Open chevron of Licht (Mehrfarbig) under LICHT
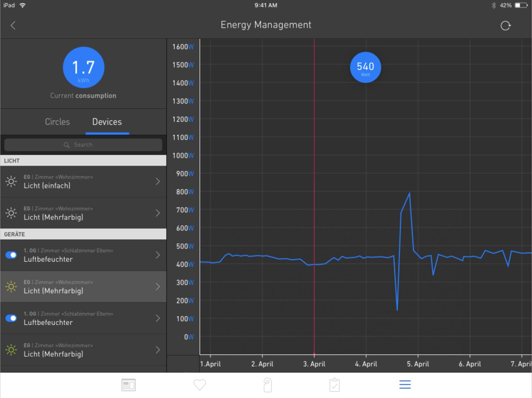The height and width of the screenshot is (398, 532). [158, 213]
